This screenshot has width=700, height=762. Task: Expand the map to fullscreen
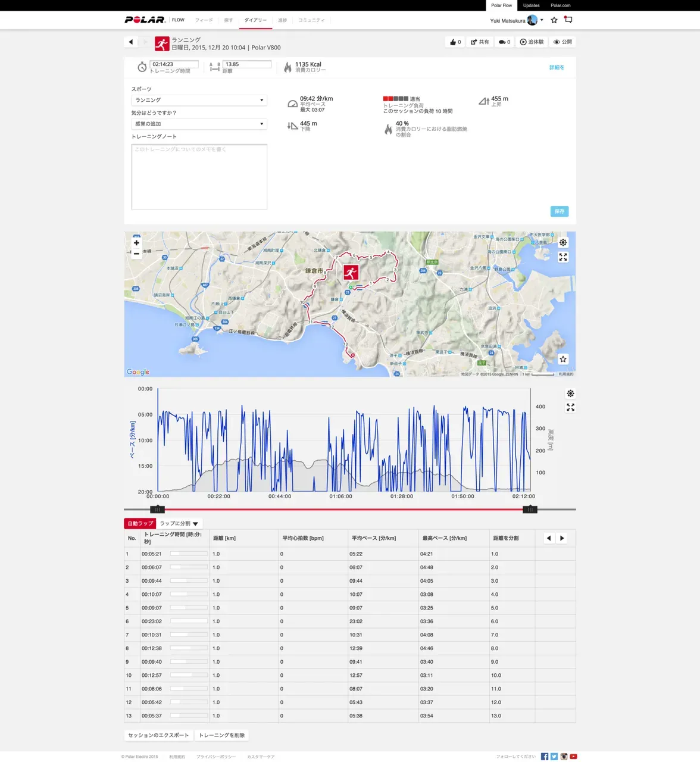562,257
